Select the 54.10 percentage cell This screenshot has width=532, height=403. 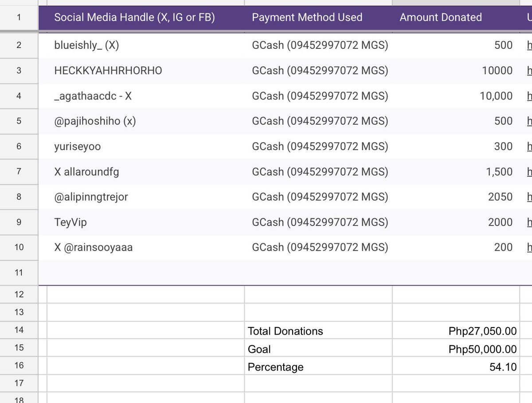[456, 366]
